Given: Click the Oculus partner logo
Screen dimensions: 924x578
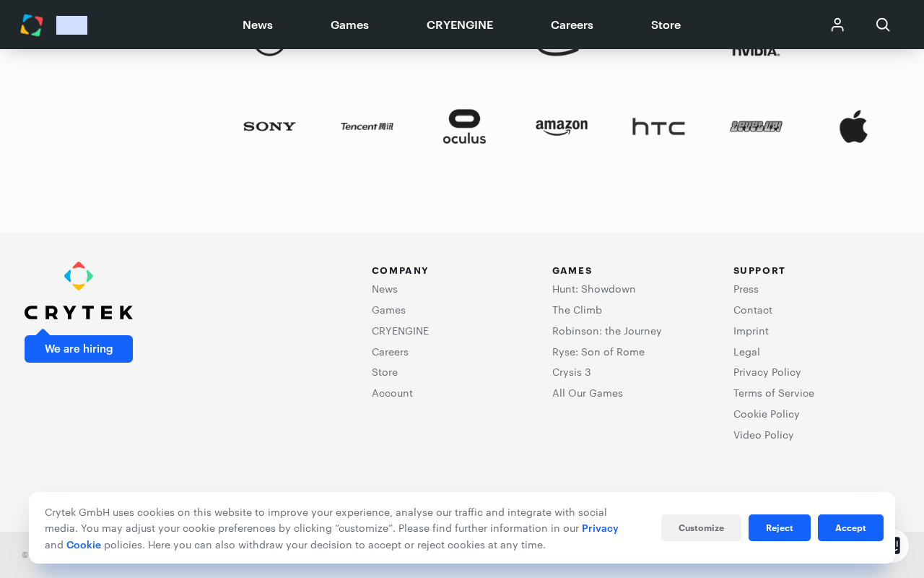Looking at the screenshot, I should pos(464,126).
